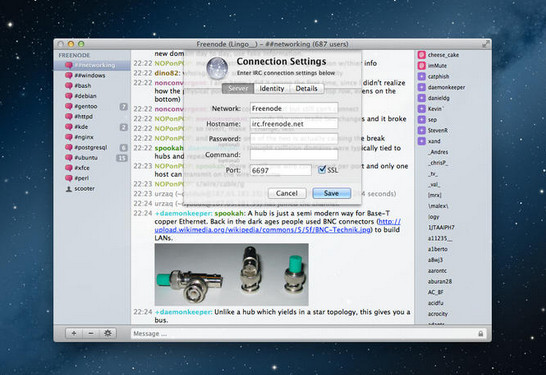Click the #nginx channel bubble icon

tap(69, 137)
